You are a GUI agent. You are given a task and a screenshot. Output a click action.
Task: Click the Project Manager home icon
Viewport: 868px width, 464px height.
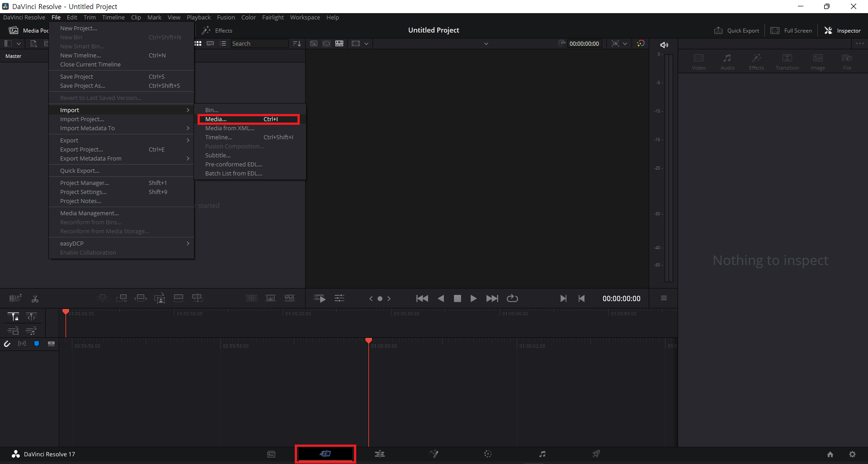[x=830, y=455]
